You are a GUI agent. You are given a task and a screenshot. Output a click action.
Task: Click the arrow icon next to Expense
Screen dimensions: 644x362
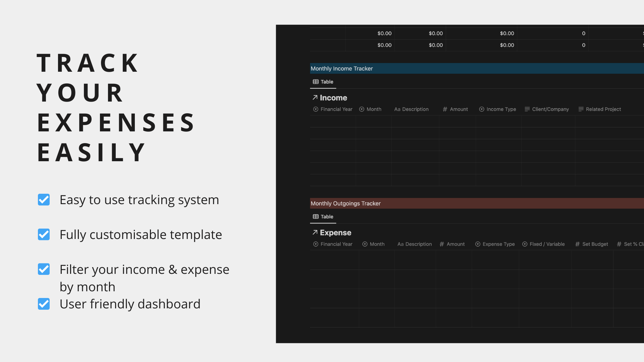point(315,232)
